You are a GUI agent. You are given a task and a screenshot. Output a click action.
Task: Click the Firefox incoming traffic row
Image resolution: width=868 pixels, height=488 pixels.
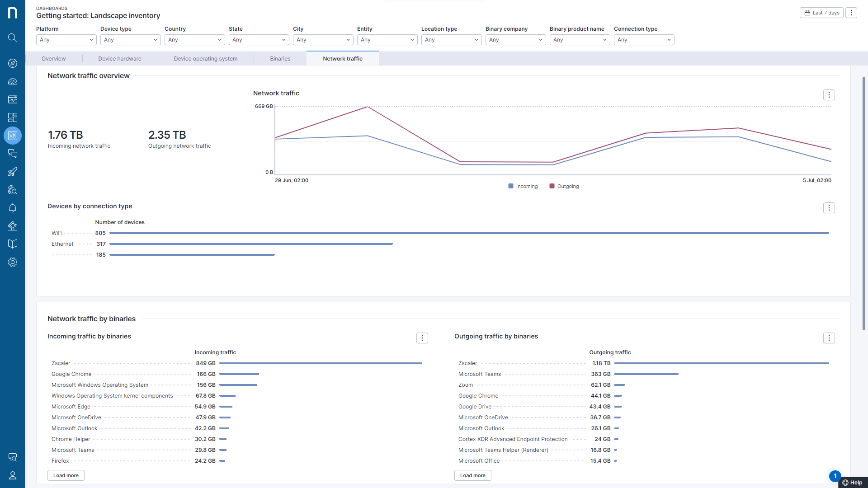coord(237,461)
